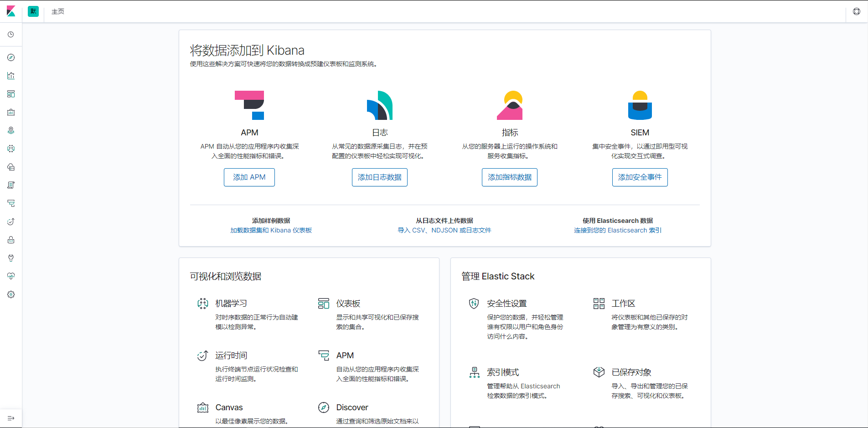Viewport: 868px width, 428px height.
Task: Open the default space avatar selector
Action: pos(33,11)
